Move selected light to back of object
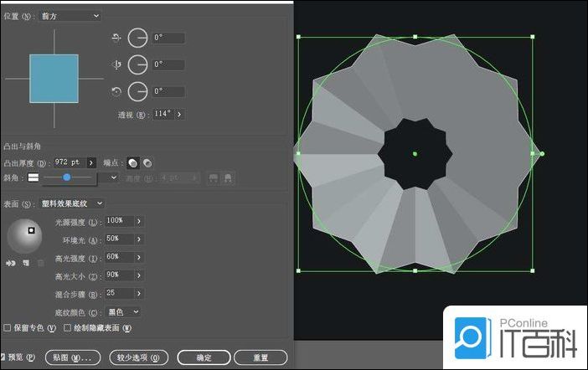588x370 pixels. [x=11, y=263]
